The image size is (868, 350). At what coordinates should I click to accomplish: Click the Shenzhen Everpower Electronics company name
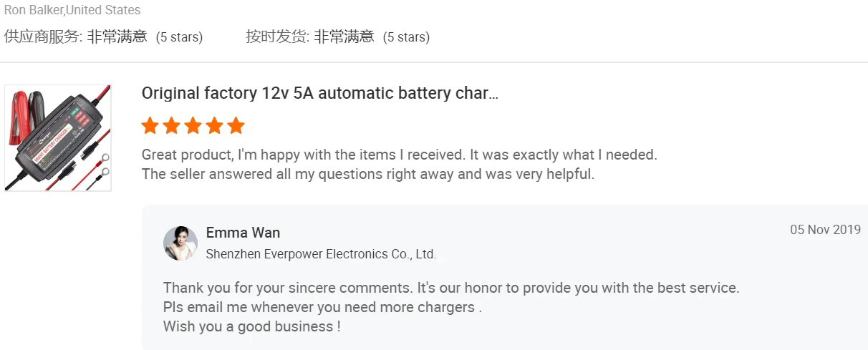click(321, 254)
